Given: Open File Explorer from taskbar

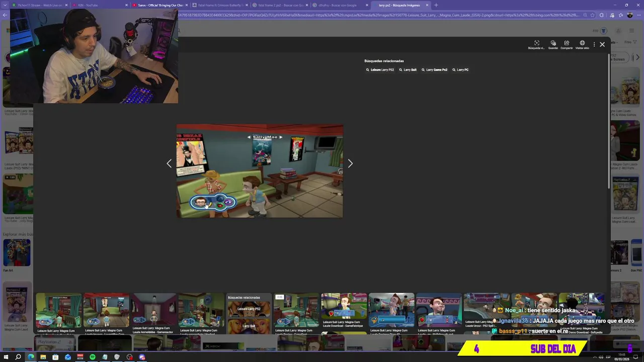Looking at the screenshot, I should [43, 357].
